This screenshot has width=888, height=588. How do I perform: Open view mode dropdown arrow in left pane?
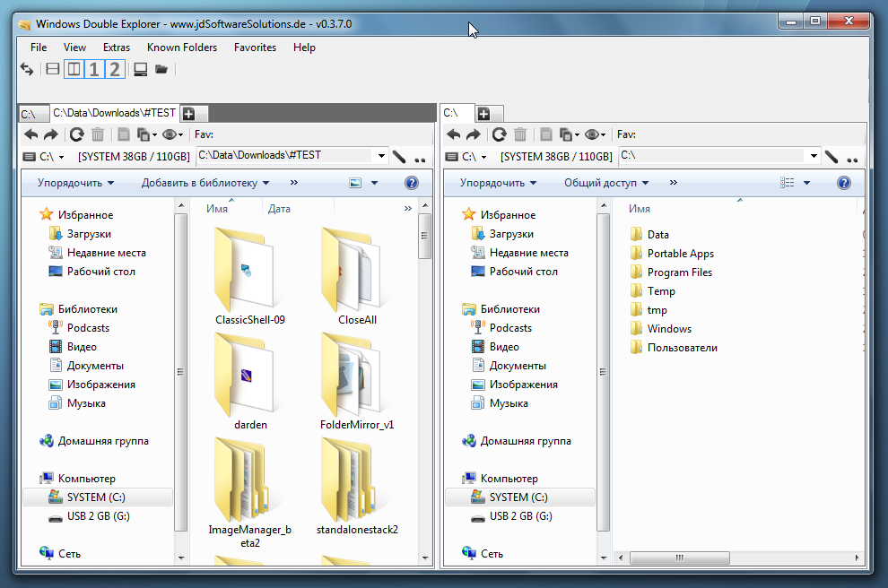(374, 183)
